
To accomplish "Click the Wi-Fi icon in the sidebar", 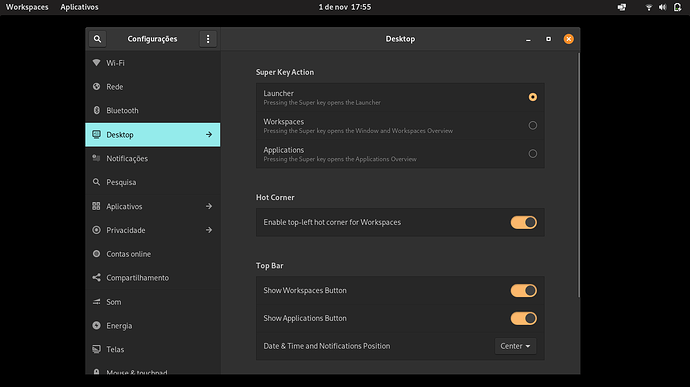I will [x=96, y=63].
